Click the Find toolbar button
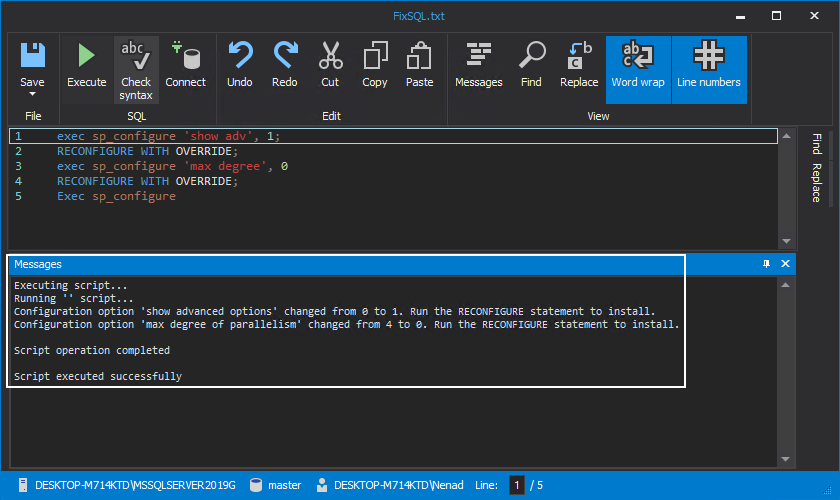 (531, 66)
